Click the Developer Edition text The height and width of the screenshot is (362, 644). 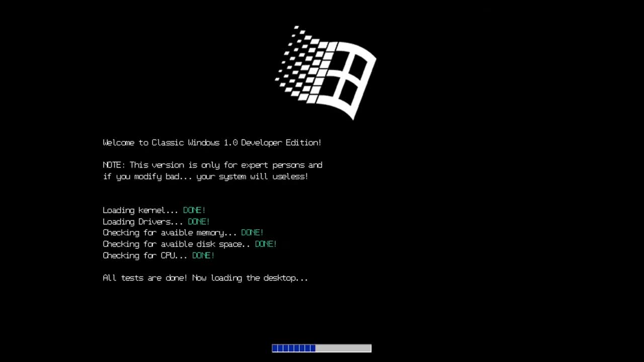[x=281, y=142]
